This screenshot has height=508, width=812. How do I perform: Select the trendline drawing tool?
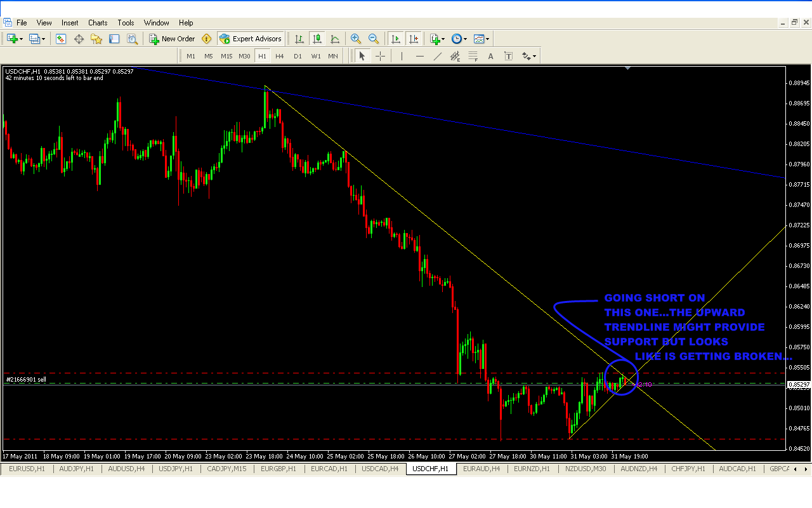pos(437,56)
